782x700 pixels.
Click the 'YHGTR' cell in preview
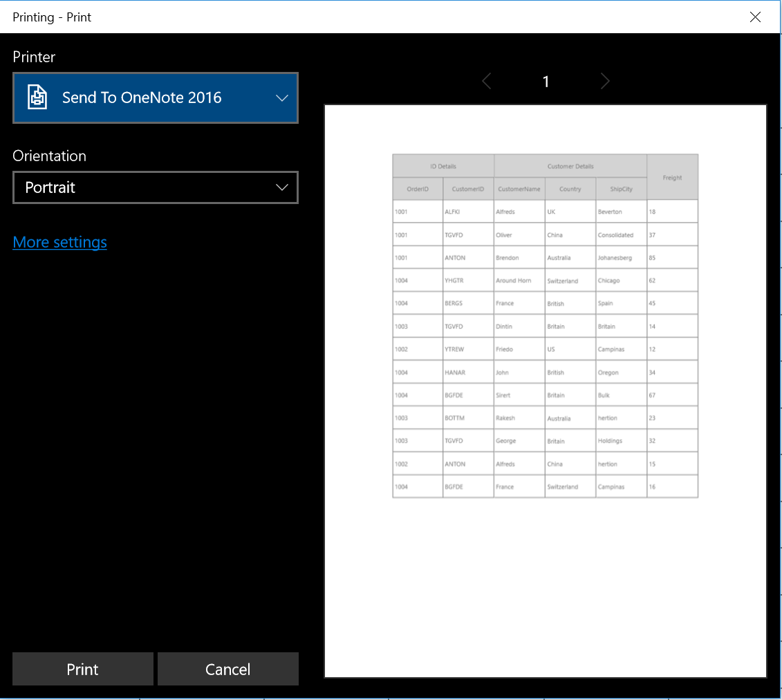click(468, 280)
